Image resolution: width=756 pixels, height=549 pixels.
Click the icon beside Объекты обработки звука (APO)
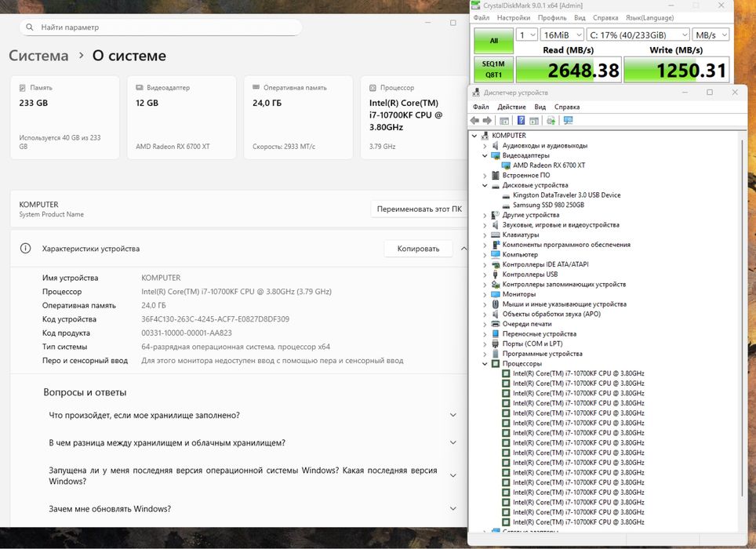(495, 314)
